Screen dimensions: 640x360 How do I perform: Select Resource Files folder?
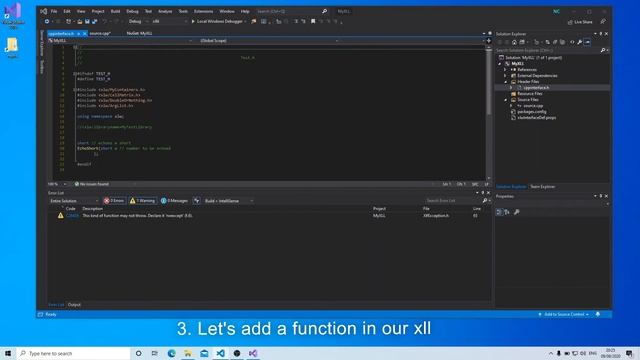pos(529,93)
